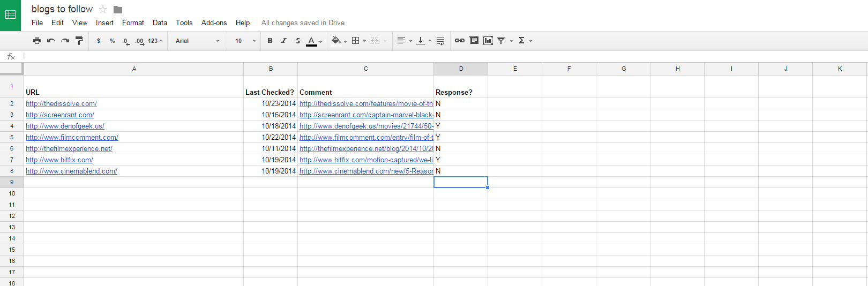
Task: Activate the paint format tool
Action: (79, 41)
